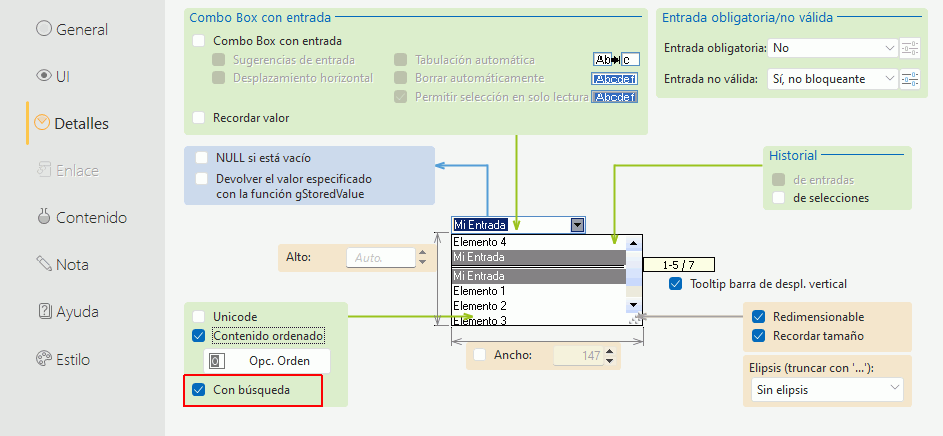Click the Ancho value field
The width and height of the screenshot is (943, 436).
click(578, 355)
